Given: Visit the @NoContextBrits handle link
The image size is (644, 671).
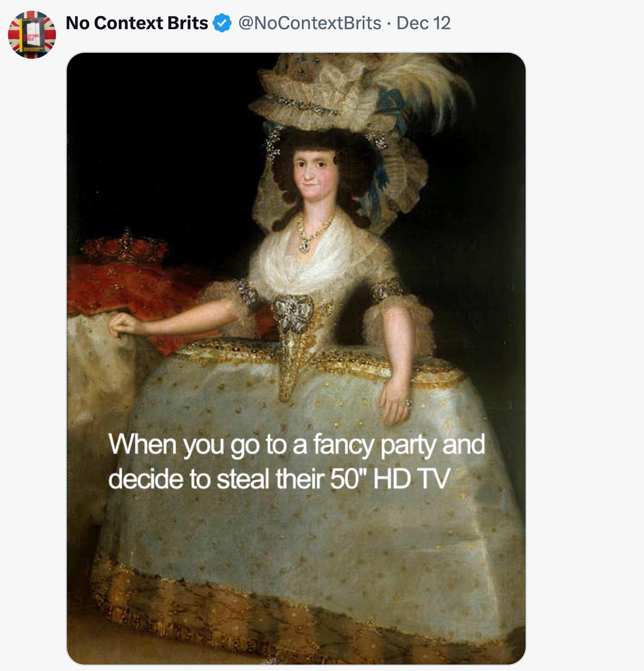Looking at the screenshot, I should [310, 23].
